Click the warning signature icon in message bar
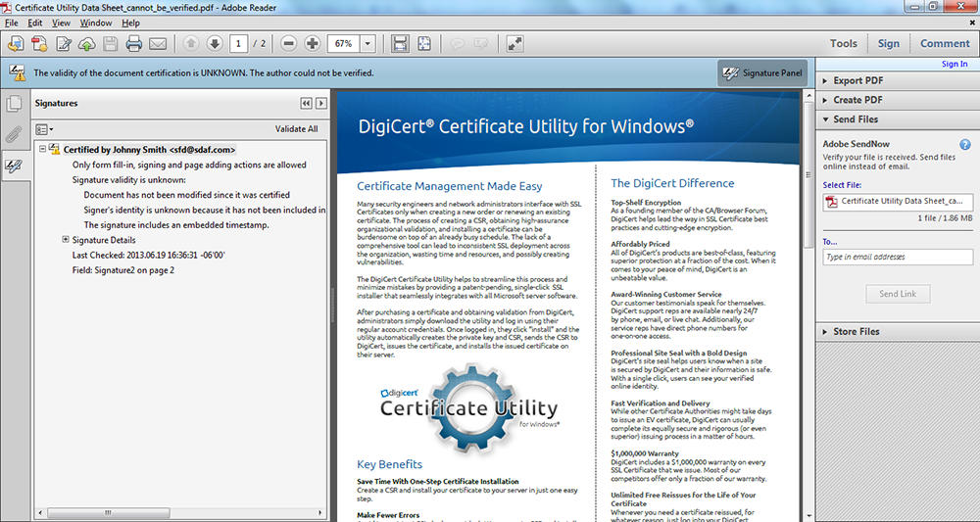 point(18,73)
